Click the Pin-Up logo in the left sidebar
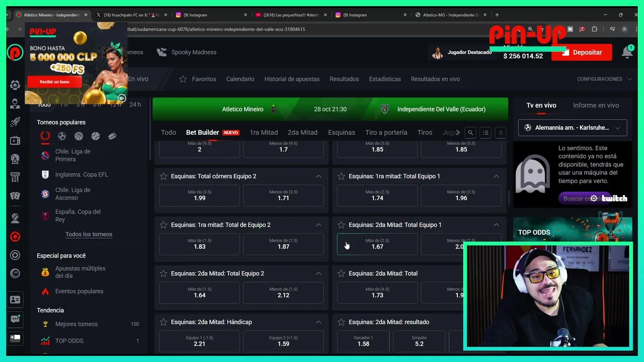This screenshot has height=362, width=644. click(15, 52)
